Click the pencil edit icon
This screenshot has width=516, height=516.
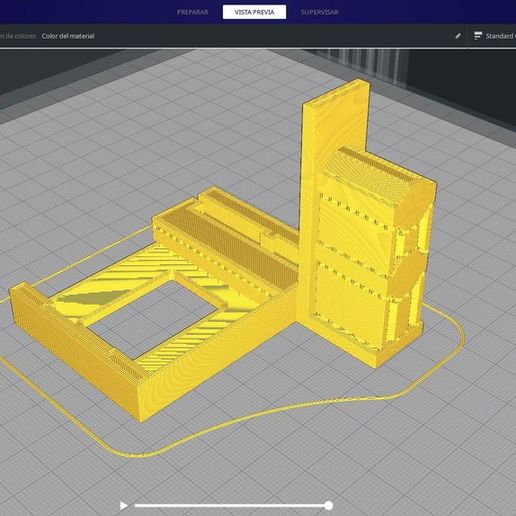pyautogui.click(x=458, y=36)
